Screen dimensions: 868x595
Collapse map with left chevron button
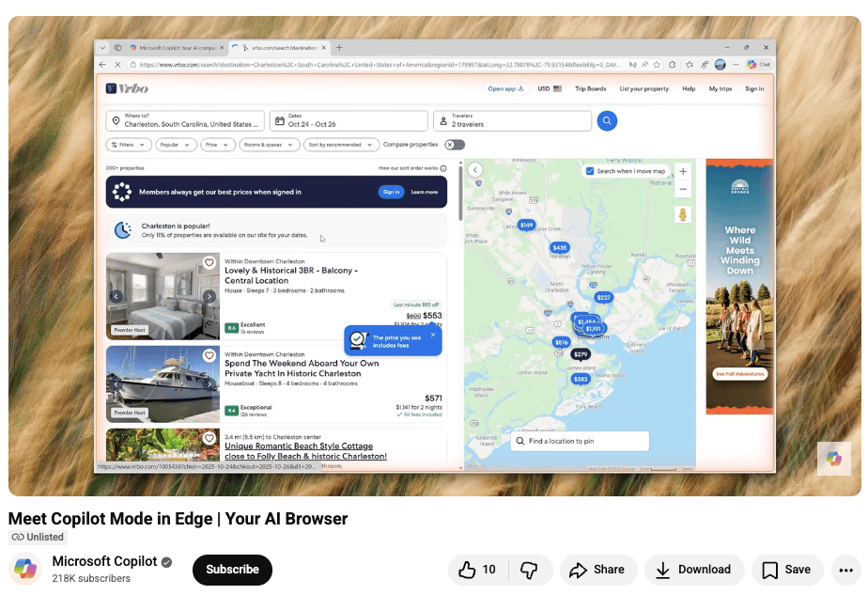coord(475,170)
